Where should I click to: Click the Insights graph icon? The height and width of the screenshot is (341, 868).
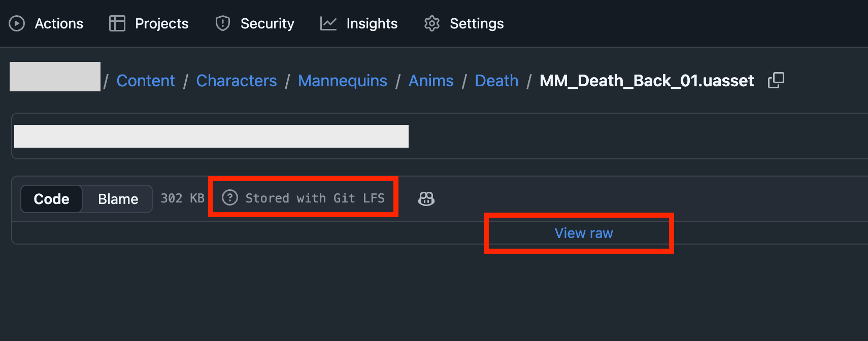[328, 23]
